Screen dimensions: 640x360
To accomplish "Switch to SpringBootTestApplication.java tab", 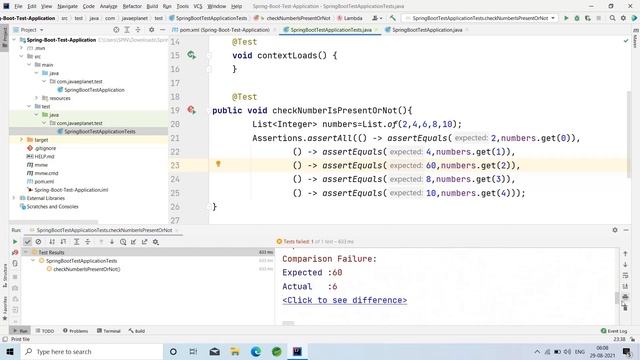I will 427,30.
